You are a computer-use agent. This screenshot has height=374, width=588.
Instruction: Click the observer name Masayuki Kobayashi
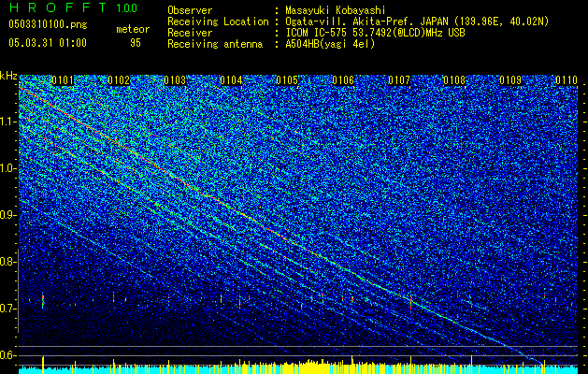[336, 10]
